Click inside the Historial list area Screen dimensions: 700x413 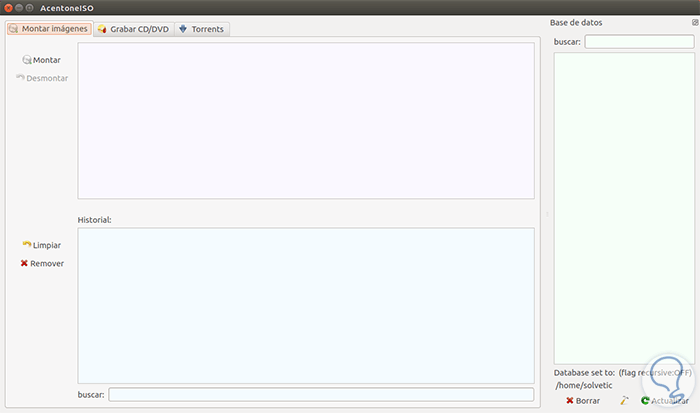[x=306, y=306]
